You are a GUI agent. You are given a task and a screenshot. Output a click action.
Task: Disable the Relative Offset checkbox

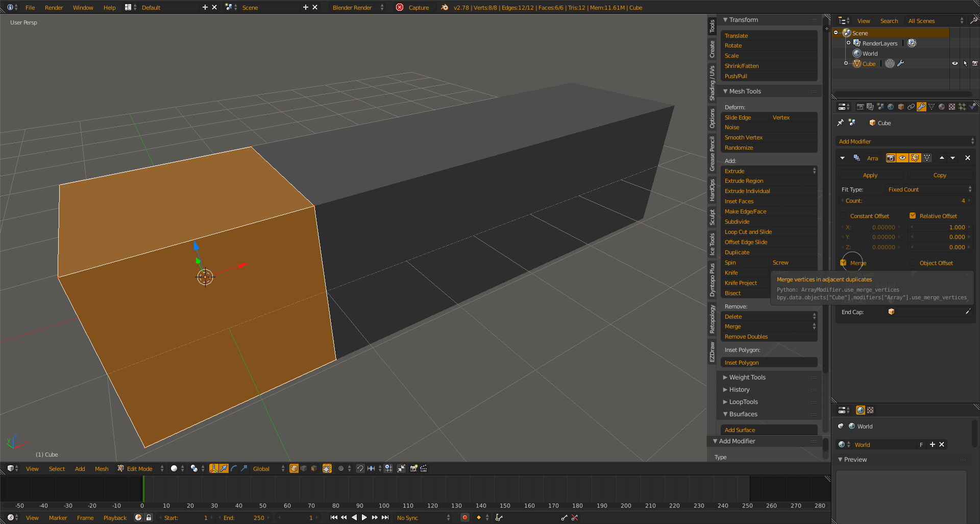coord(913,216)
